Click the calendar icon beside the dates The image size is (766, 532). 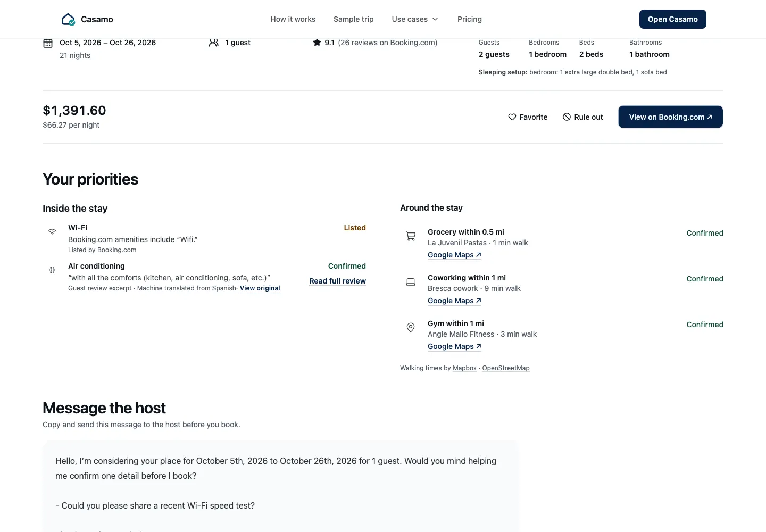(x=48, y=43)
